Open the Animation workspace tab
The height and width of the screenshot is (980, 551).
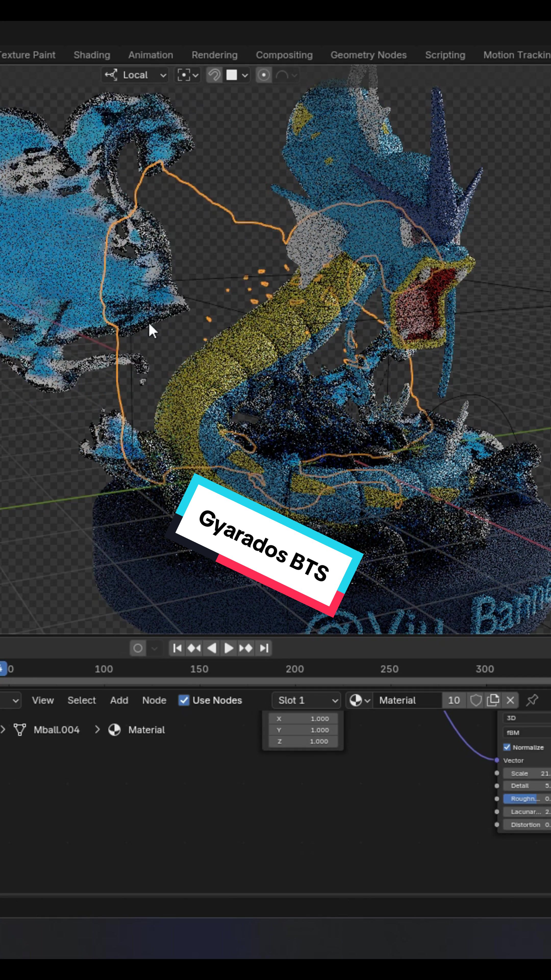point(151,55)
